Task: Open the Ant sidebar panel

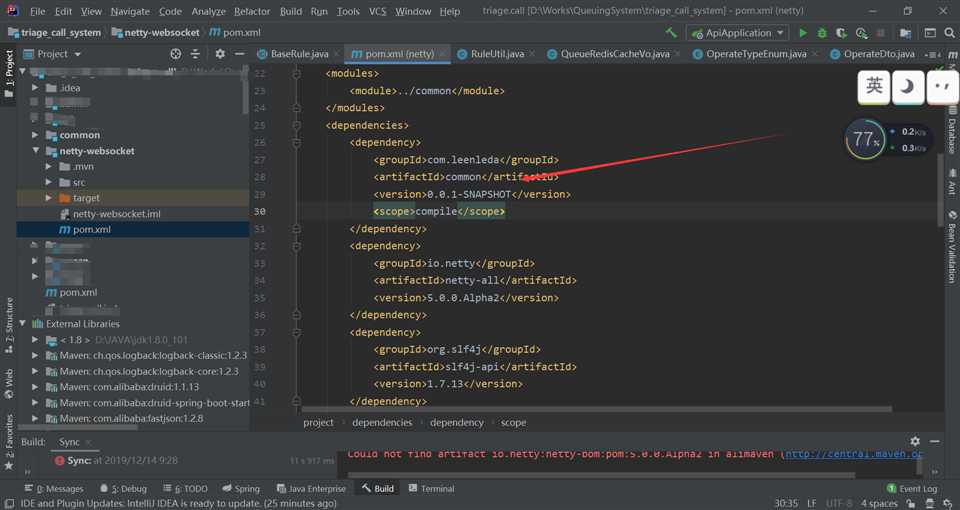Action: pyautogui.click(x=952, y=182)
